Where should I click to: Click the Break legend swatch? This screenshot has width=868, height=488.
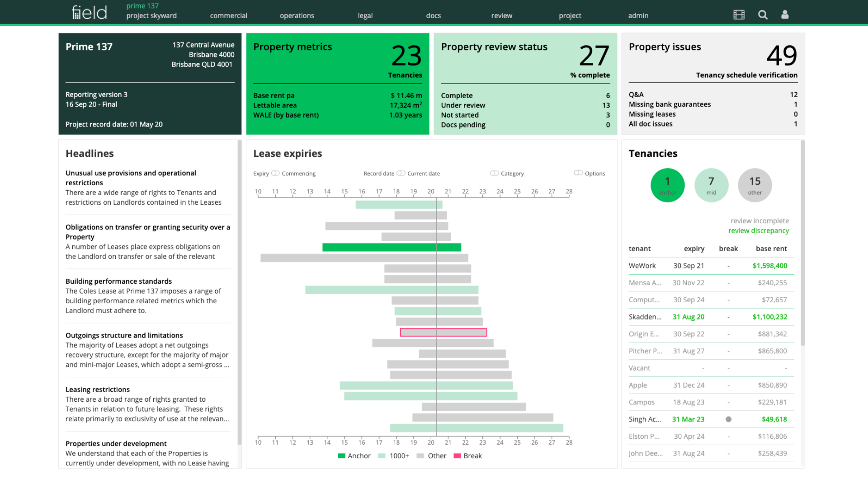click(457, 456)
